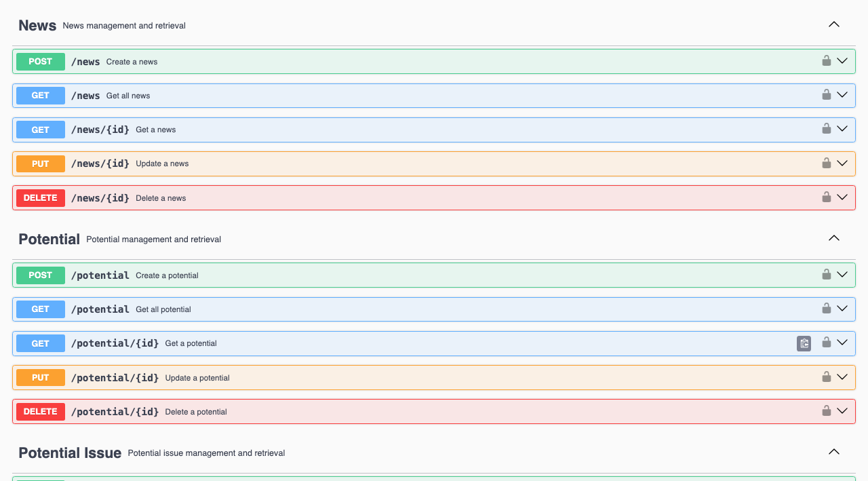Open the Potential Issue heading link
Screen dimensions: 868x481
(x=70, y=453)
